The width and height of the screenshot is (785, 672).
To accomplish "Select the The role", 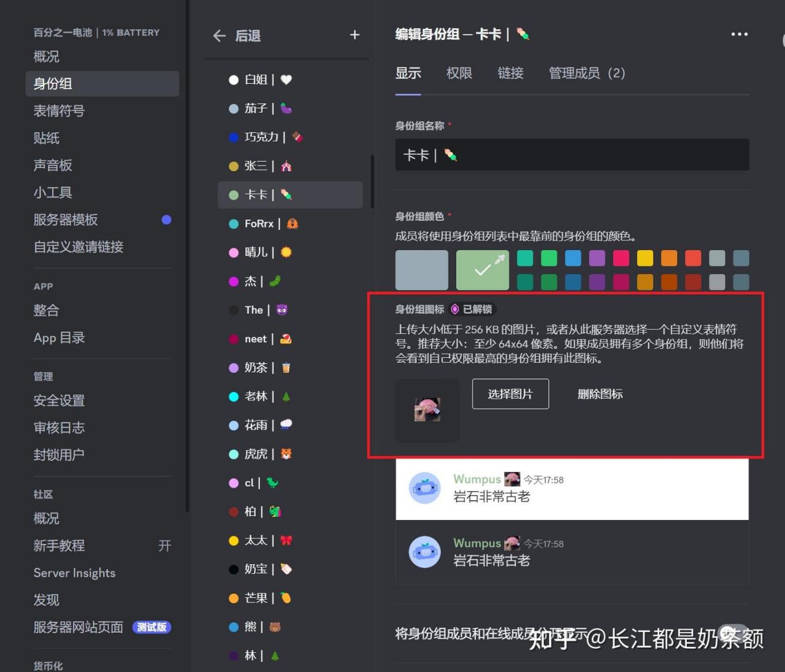I will tap(290, 310).
